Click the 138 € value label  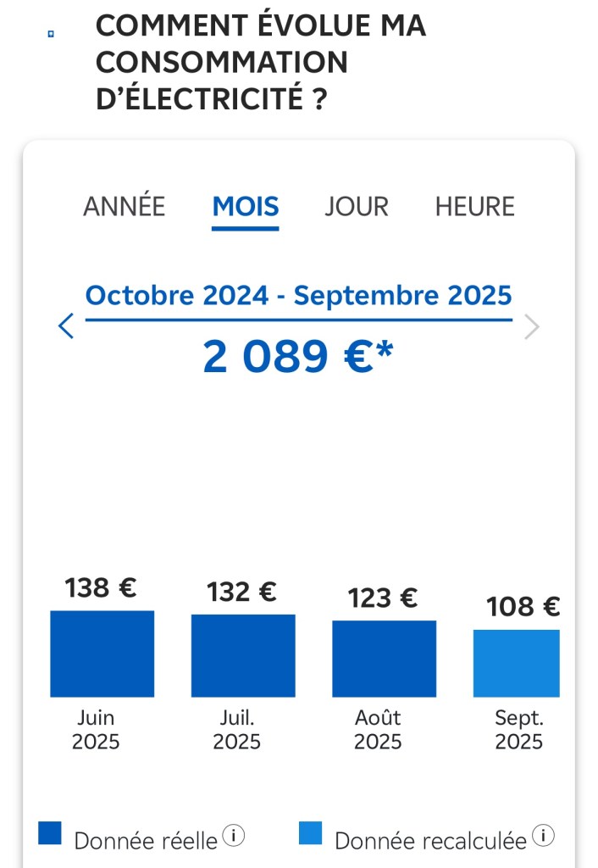pyautogui.click(x=101, y=587)
